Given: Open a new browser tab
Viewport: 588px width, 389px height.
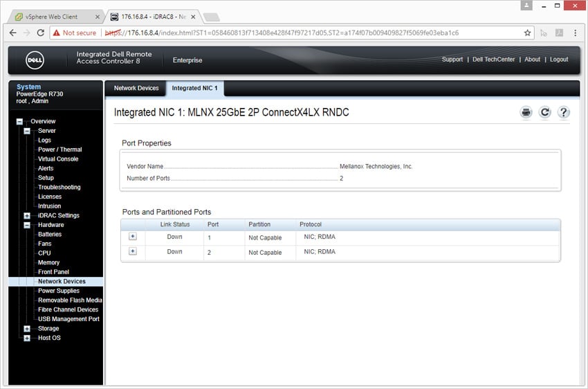Looking at the screenshot, I should coord(211,17).
